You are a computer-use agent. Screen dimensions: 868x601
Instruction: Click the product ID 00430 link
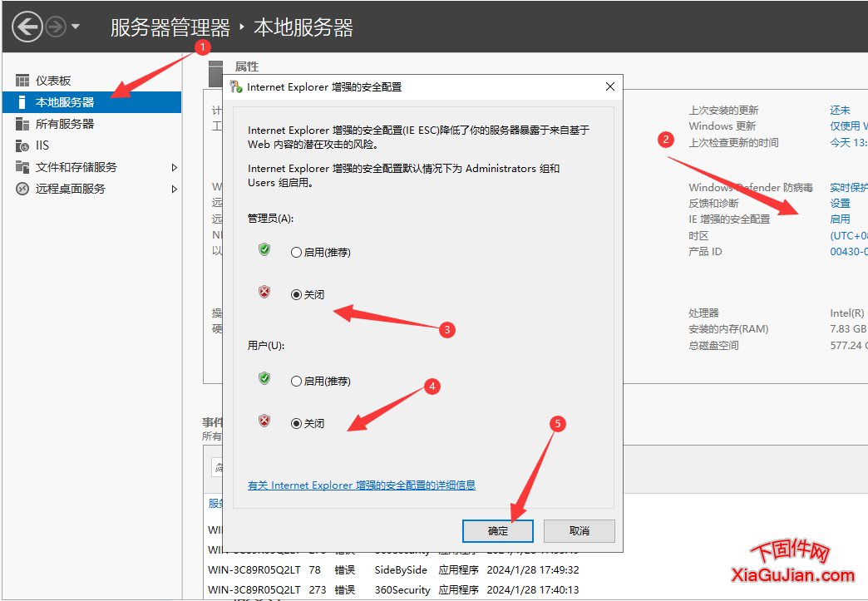(849, 252)
